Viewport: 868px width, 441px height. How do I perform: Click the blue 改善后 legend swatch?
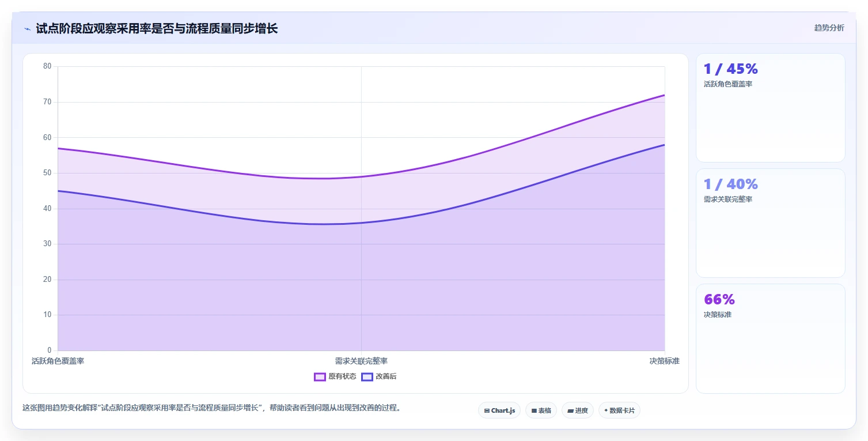[x=367, y=377]
